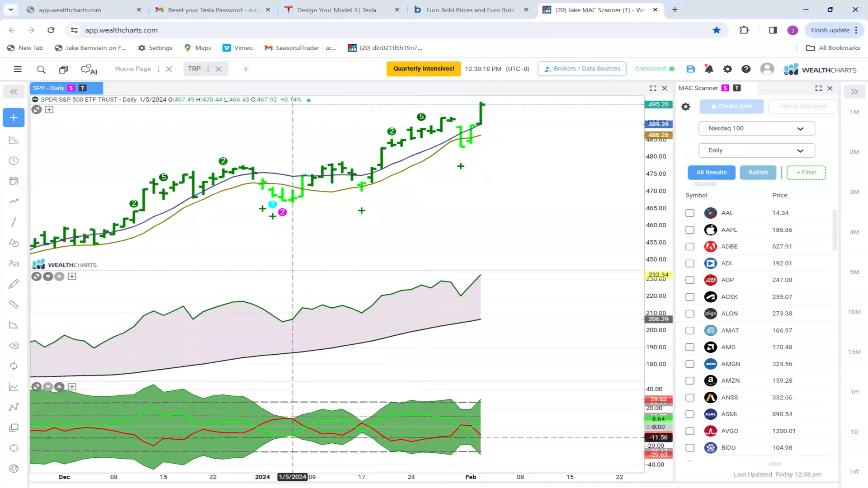Open the SPY - Daily chart tab

coord(66,88)
